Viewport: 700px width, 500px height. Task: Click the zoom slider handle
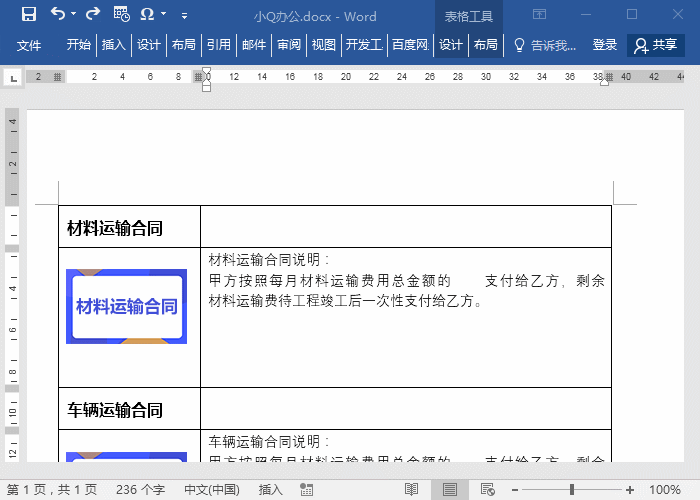pyautogui.click(x=572, y=490)
